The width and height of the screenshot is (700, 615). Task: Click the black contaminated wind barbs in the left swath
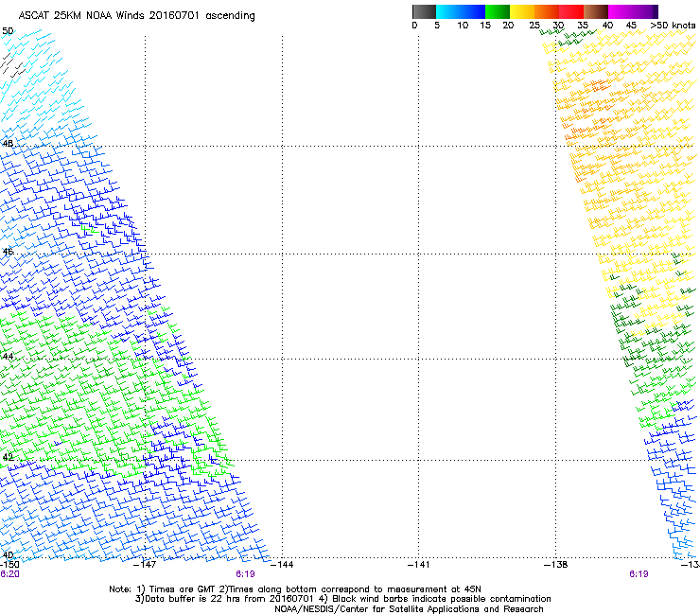click(11, 65)
